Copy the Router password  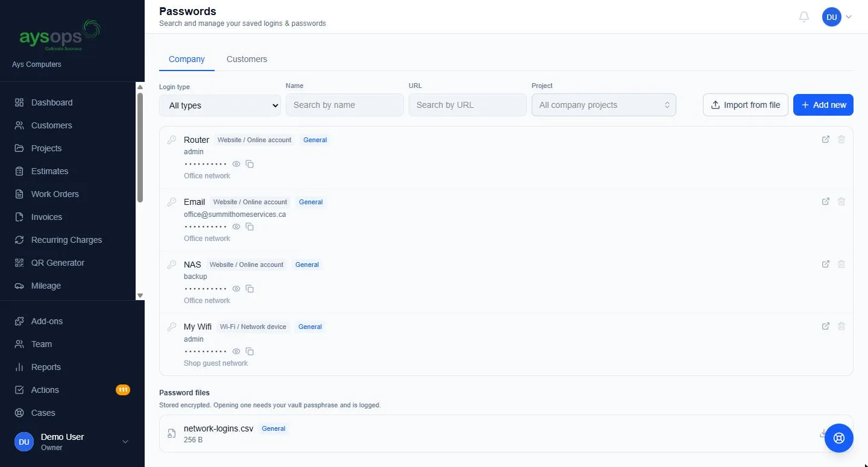click(x=250, y=164)
